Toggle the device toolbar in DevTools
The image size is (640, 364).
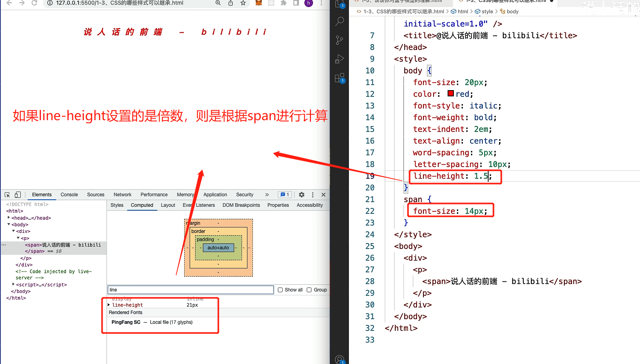(18, 195)
